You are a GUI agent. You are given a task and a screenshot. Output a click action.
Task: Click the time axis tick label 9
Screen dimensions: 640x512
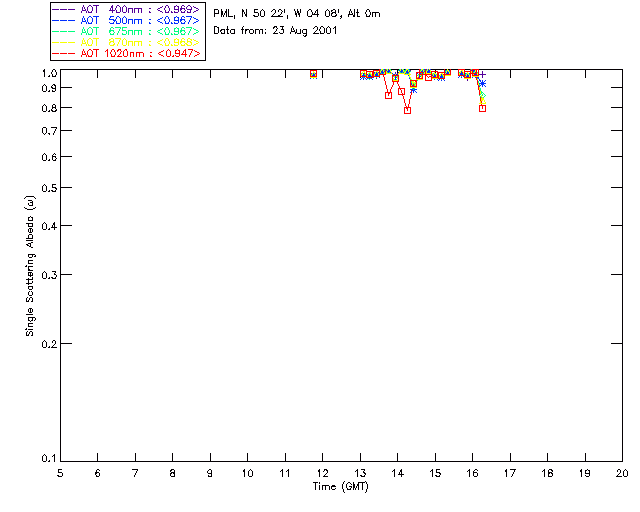[x=210, y=473]
